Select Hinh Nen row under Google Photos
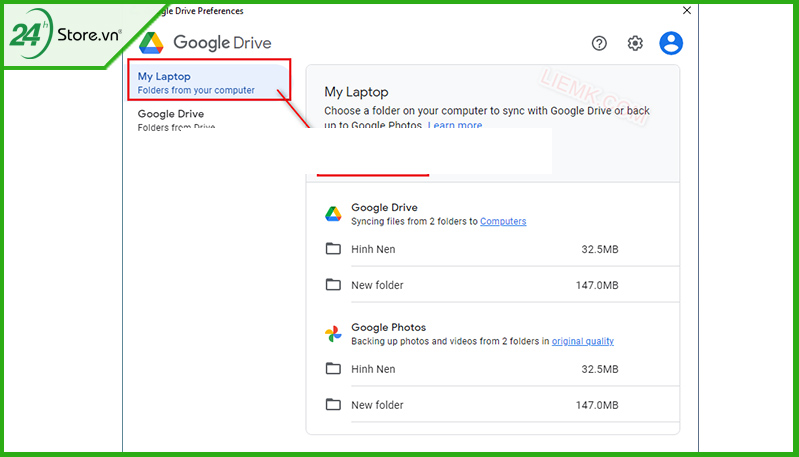This screenshot has width=799, height=457. [502, 369]
